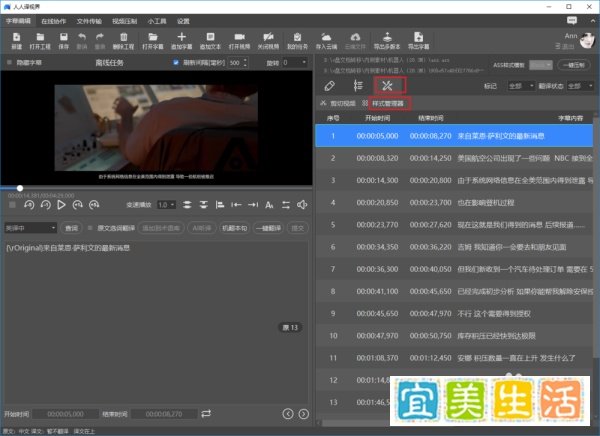600x436 pixels.
Task: Click the timeline list tool icon
Action: click(358, 85)
